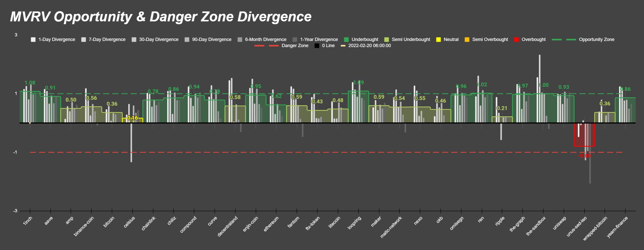Click the celsius axis label
Screen dimensions: 644x250
pyautogui.click(x=129, y=222)
